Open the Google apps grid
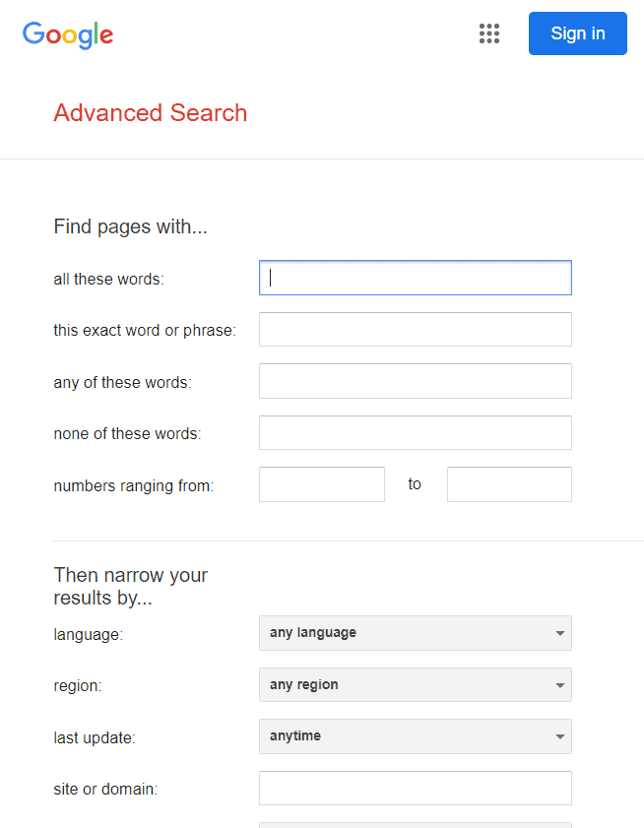Viewport: 644px width, 828px height. pos(489,33)
